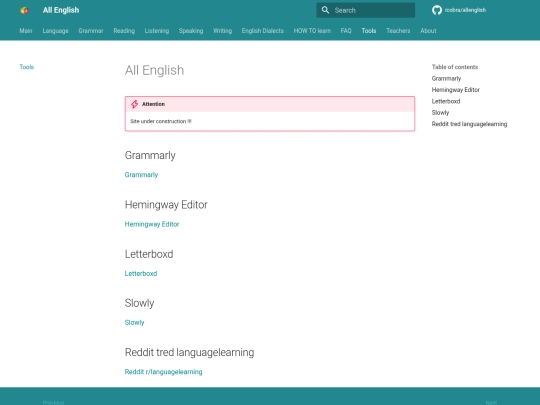This screenshot has height=405, width=540.
Task: Click the Reddit tred languagelearning heading
Action: coord(189,352)
